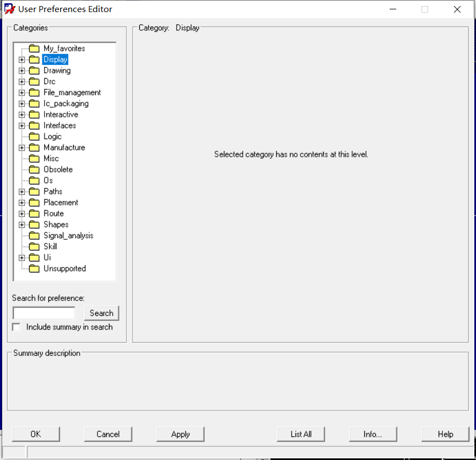Select the Drawing category label
The height and width of the screenshot is (460, 476).
[57, 70]
